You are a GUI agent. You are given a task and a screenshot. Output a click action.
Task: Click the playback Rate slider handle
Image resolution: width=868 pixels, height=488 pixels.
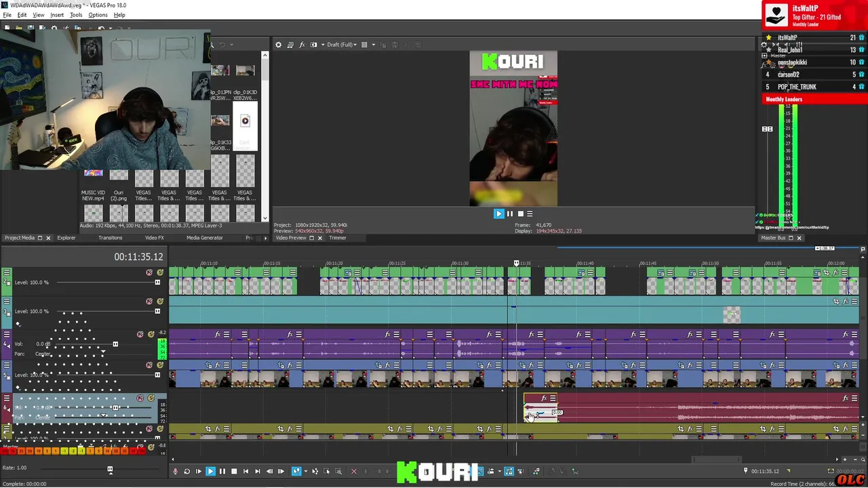click(110, 468)
